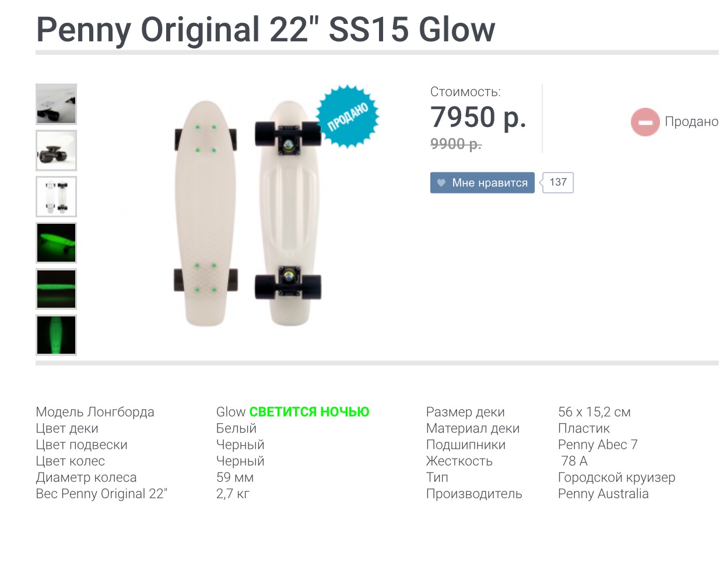Select the fourth thumbnail of glowing green board

click(x=56, y=242)
